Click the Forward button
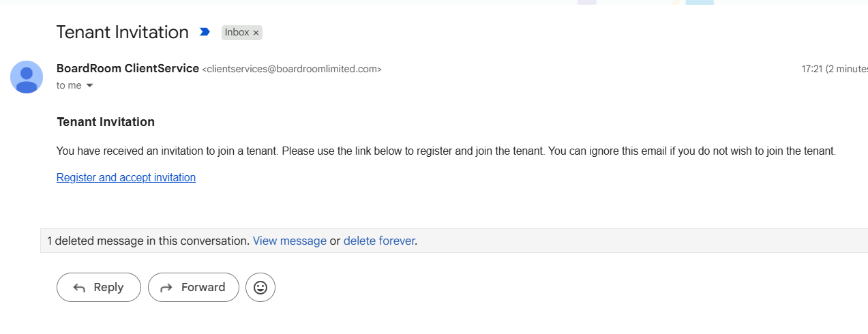 [x=194, y=287]
